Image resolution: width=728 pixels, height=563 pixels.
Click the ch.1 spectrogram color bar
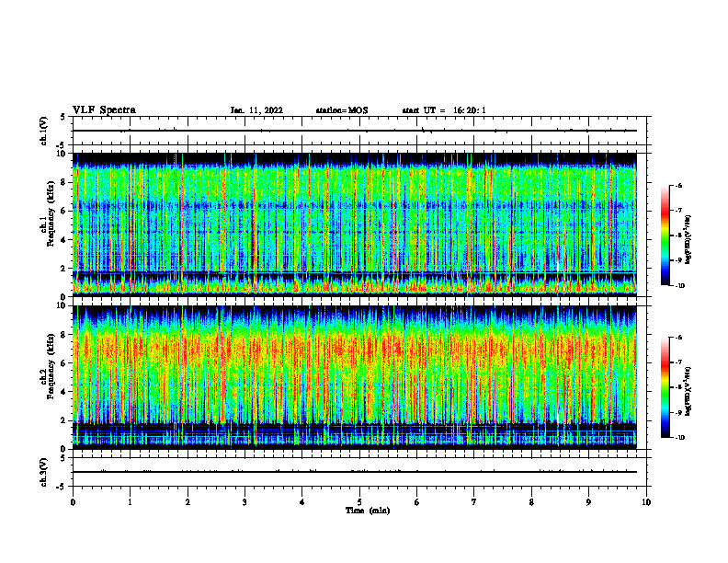pyautogui.click(x=665, y=236)
